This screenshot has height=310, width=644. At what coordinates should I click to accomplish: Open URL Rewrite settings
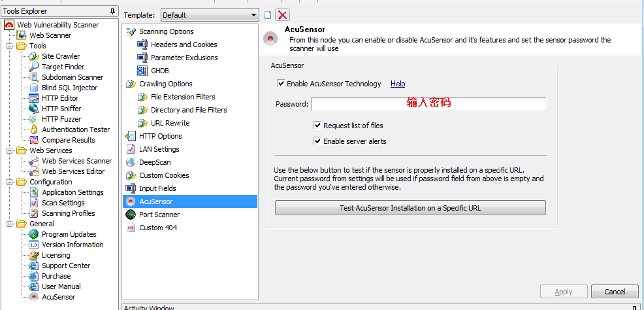tap(170, 123)
